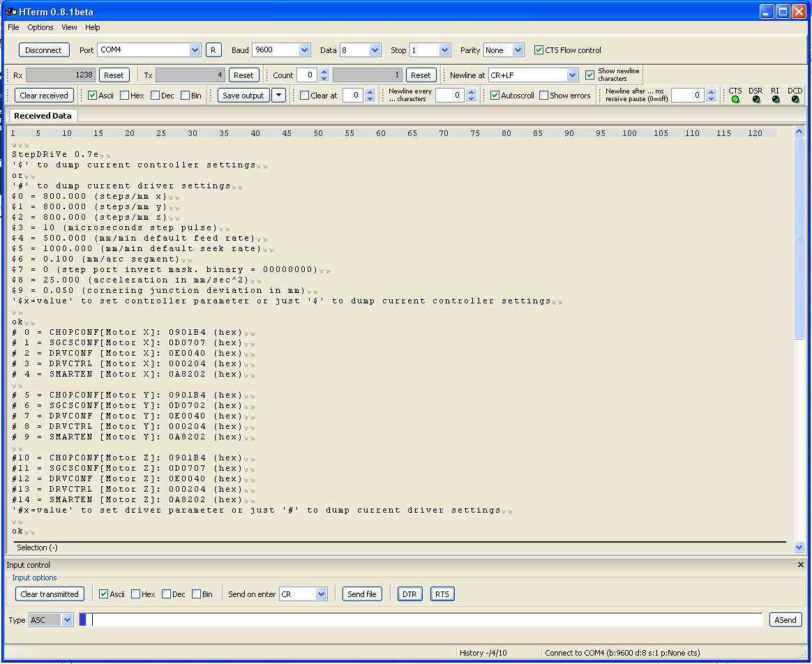The height and width of the screenshot is (664, 812).
Task: Open Save output options arrow
Action: tap(278, 96)
